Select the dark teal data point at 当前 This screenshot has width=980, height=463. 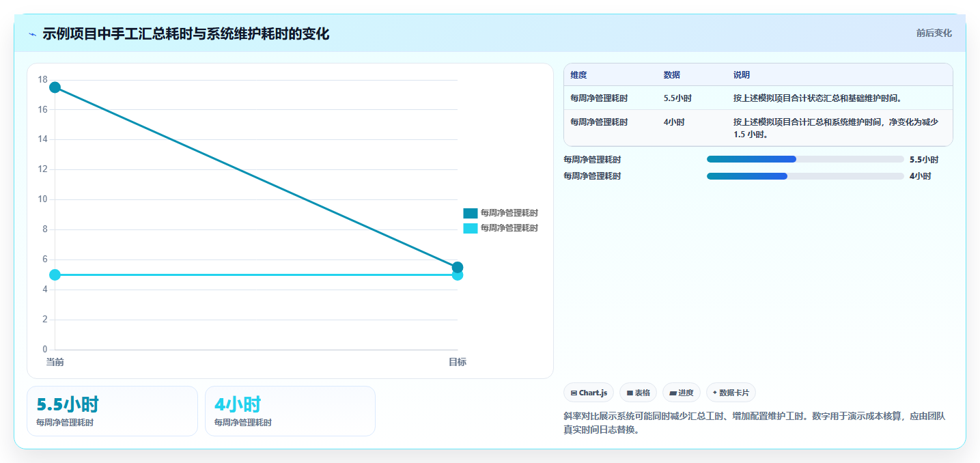(55, 87)
